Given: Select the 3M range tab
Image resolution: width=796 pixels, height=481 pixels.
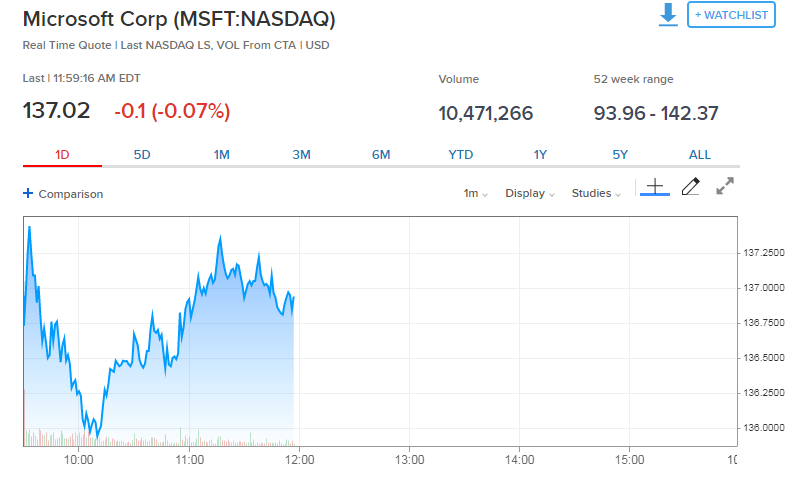Looking at the screenshot, I should click(301, 155).
